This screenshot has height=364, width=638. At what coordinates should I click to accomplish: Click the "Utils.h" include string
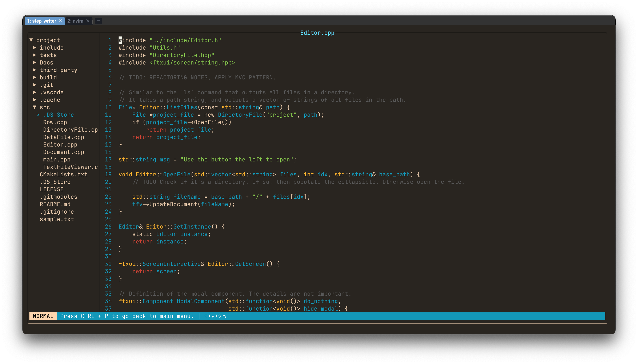point(165,48)
